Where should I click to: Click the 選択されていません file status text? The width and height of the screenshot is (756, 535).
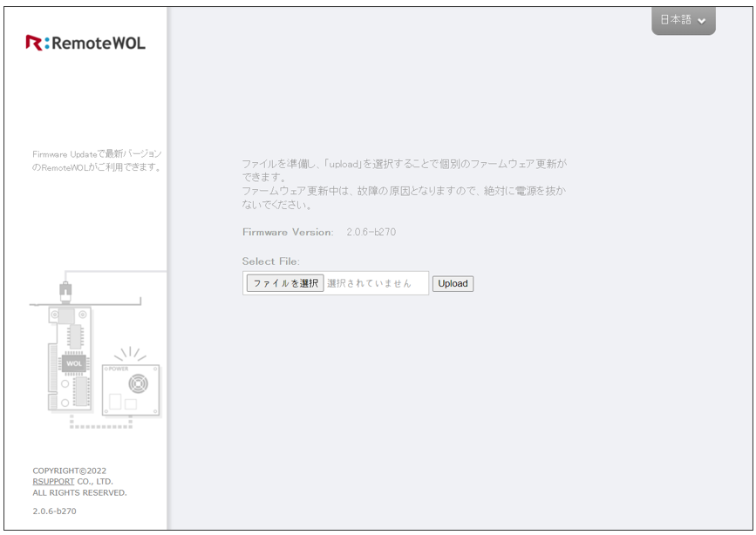(x=370, y=283)
